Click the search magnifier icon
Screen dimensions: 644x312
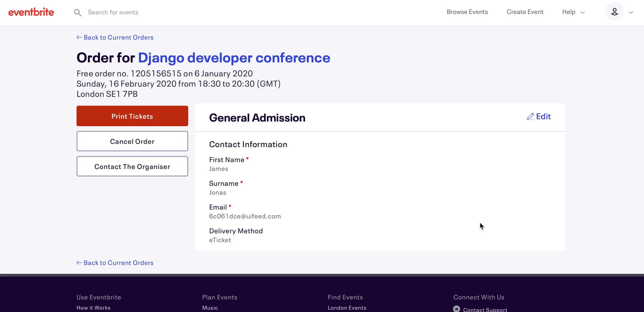[x=77, y=12]
